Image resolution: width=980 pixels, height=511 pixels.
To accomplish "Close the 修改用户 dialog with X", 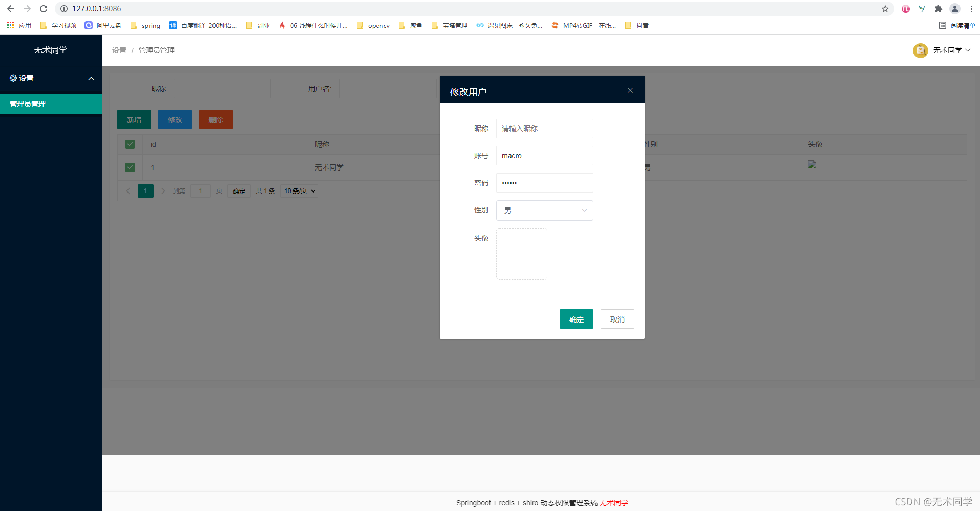I will tap(630, 90).
